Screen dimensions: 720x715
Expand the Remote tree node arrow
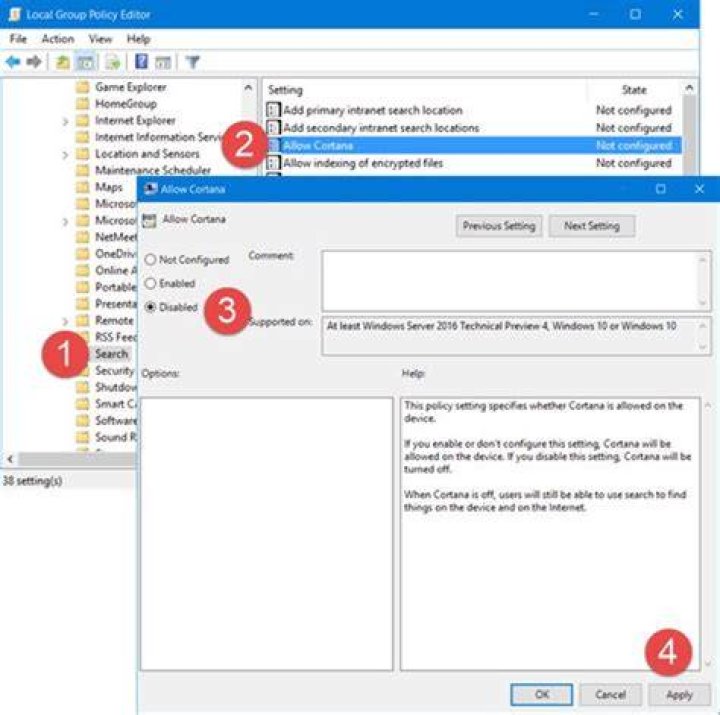pyautogui.click(x=65, y=321)
